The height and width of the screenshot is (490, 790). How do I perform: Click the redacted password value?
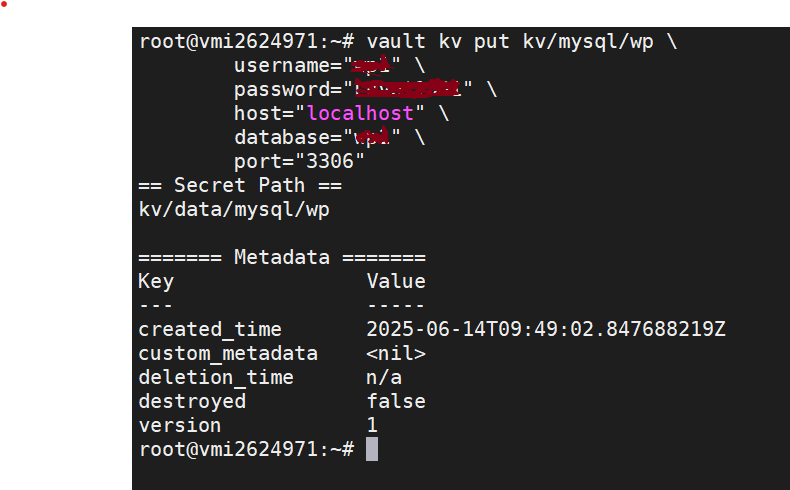point(408,88)
